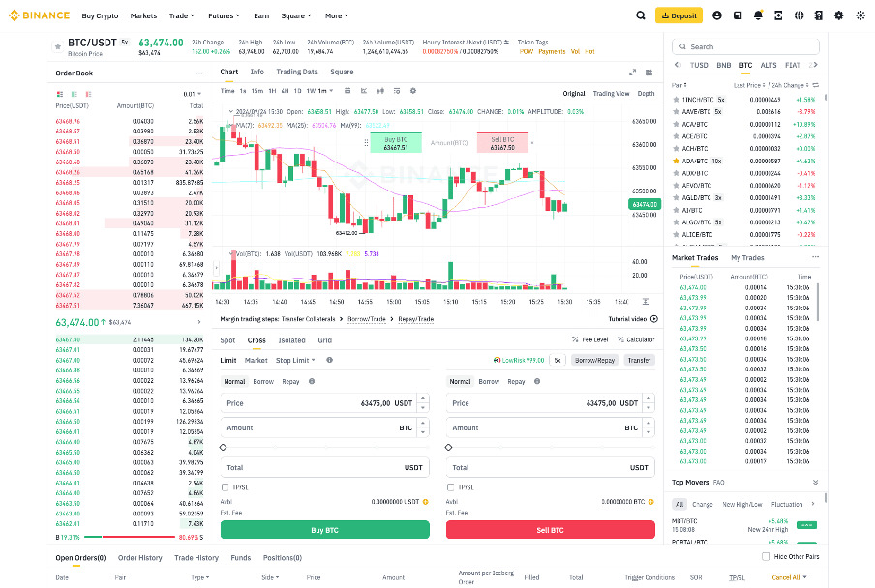The image size is (875, 588).
Task: Open the Futures menu in top bar
Action: pyautogui.click(x=224, y=15)
